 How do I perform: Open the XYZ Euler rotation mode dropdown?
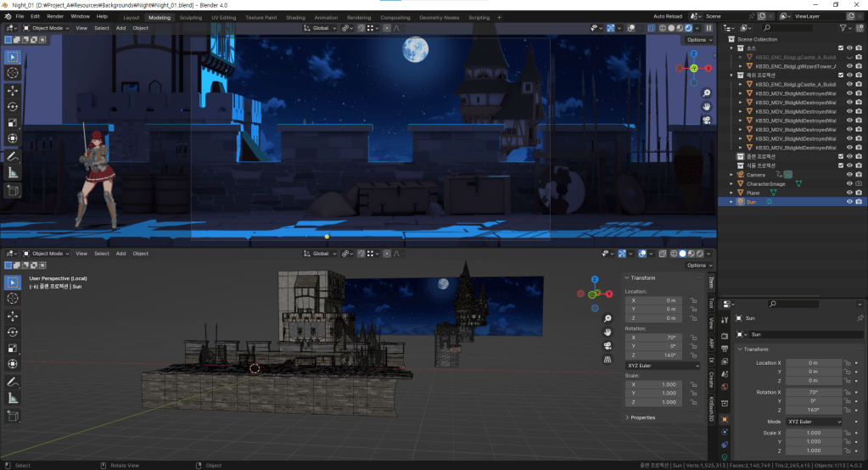661,366
